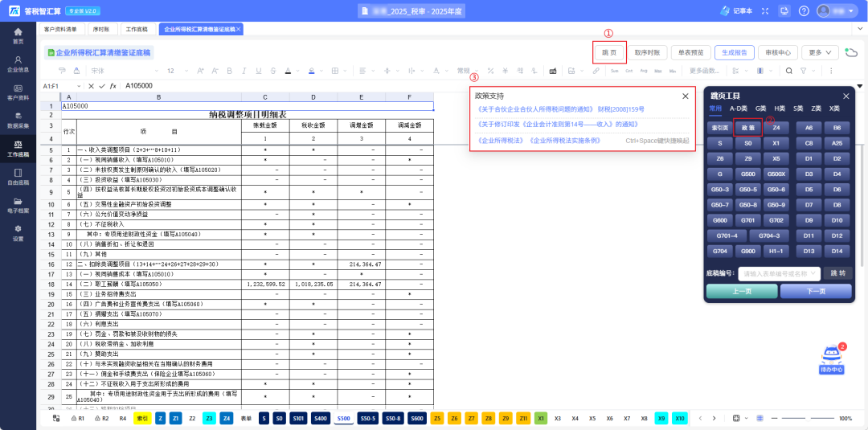This screenshot has width=868, height=430.
Task: Click the 上一页 button
Action: pyautogui.click(x=742, y=291)
